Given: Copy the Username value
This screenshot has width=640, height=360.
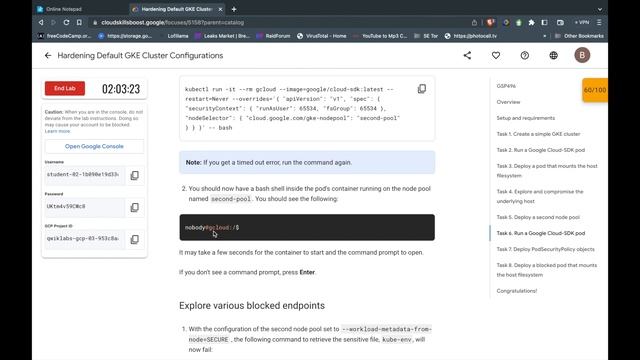Looking at the screenshot, I should coord(134,176).
